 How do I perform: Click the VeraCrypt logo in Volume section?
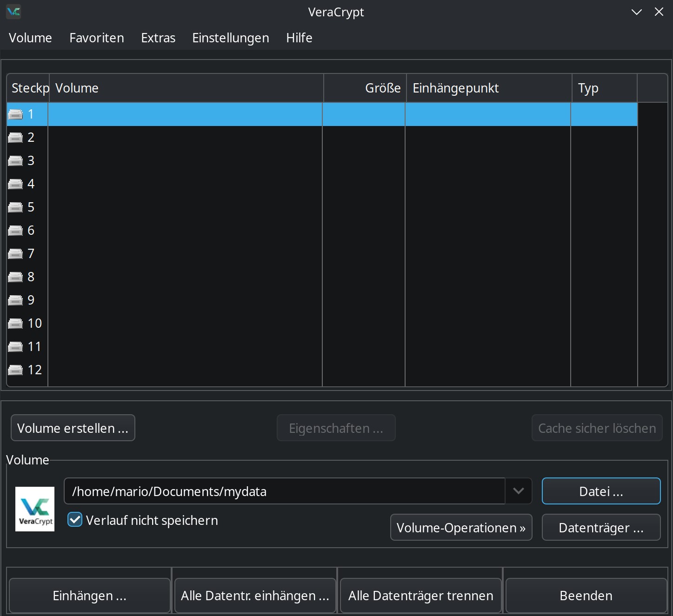click(x=35, y=509)
